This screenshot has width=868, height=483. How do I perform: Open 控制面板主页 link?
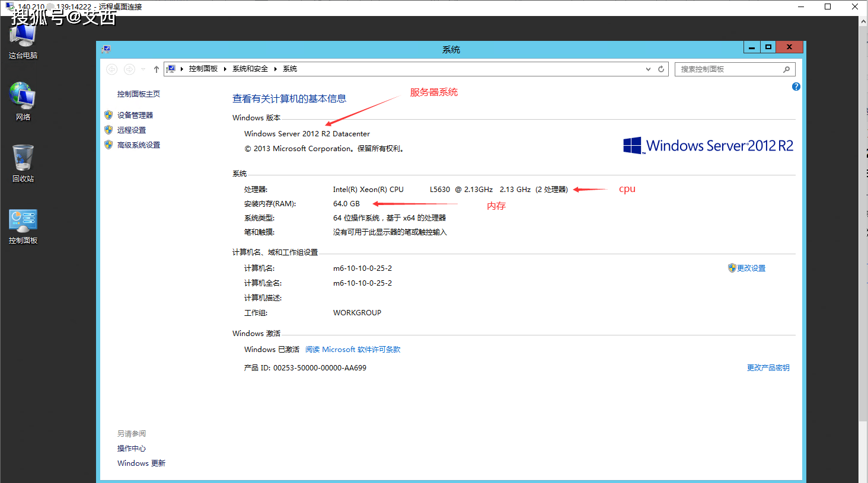coord(138,94)
